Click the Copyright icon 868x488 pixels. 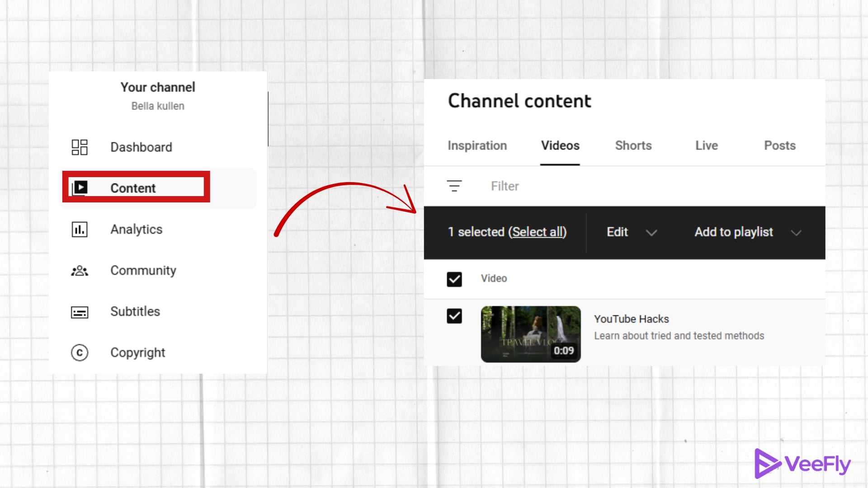pos(79,352)
